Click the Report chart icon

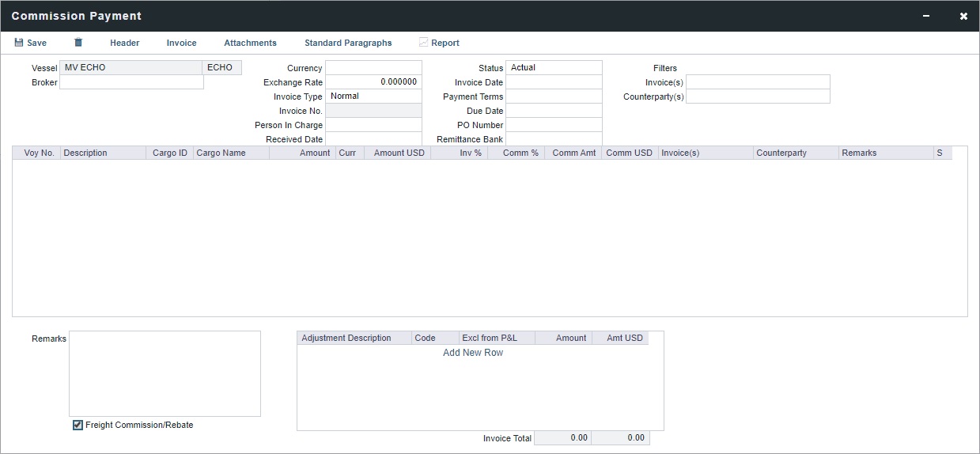(x=424, y=43)
